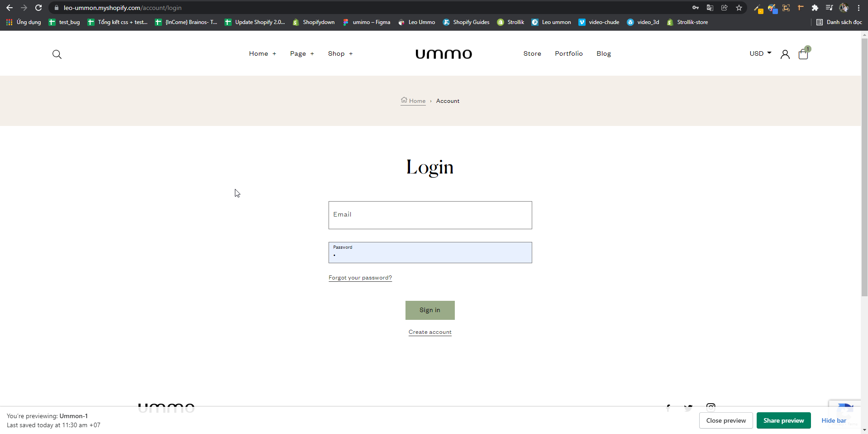868x434 pixels.
Task: Open the Apps grid bookmark (Ứng dụng)
Action: pos(24,22)
